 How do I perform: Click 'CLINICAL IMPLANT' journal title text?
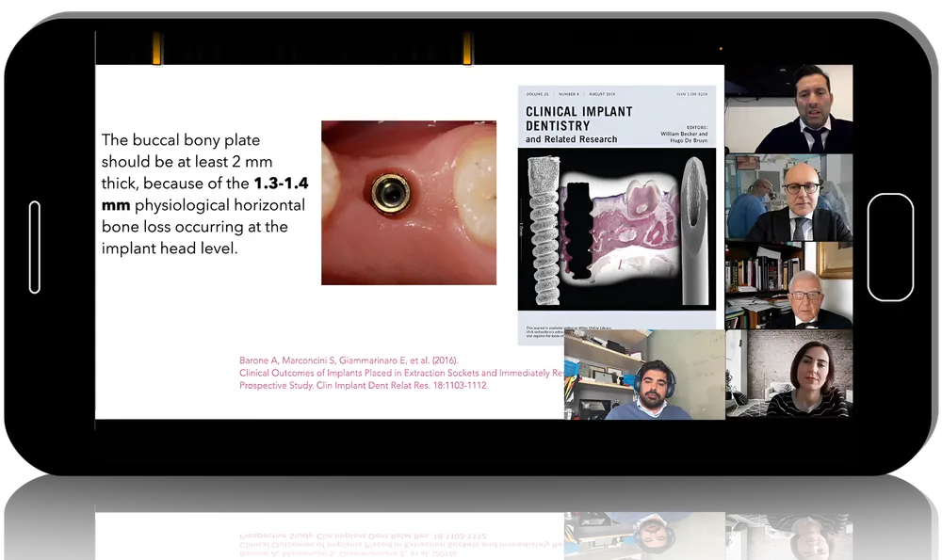coord(579,112)
